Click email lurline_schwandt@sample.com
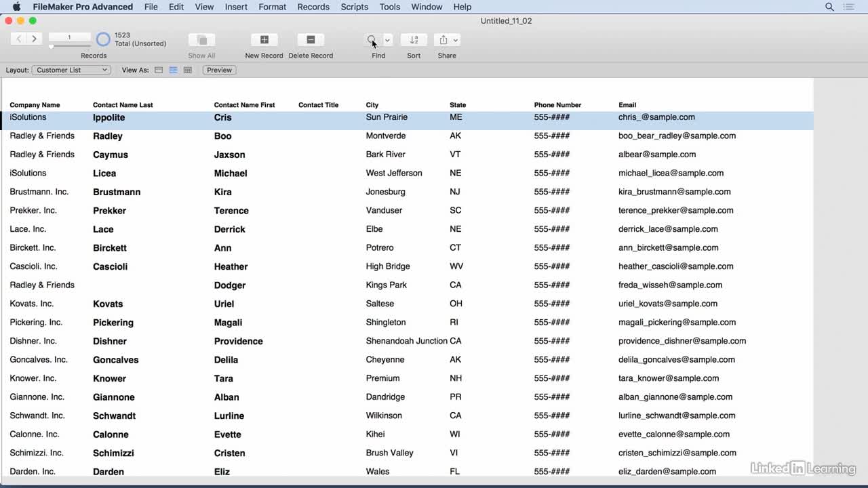 tap(677, 415)
